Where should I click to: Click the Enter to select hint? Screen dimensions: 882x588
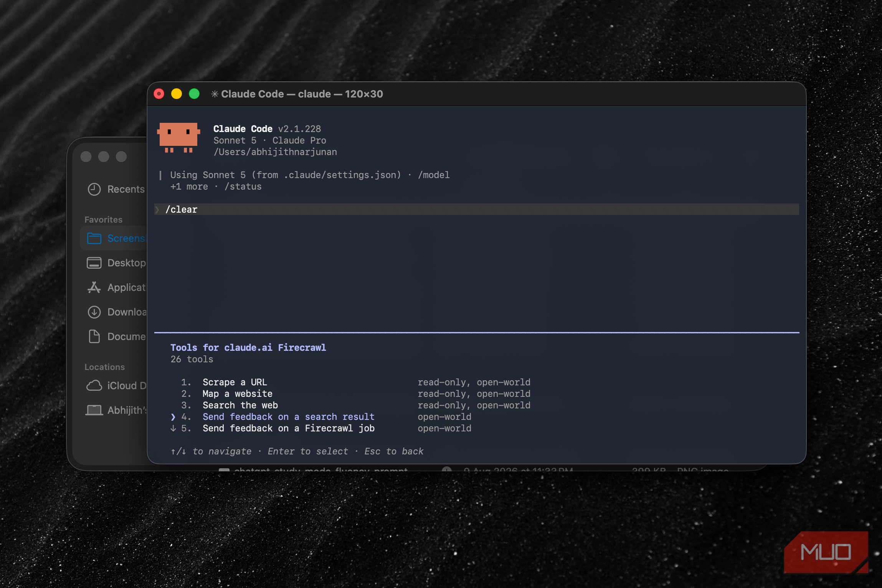[308, 451]
